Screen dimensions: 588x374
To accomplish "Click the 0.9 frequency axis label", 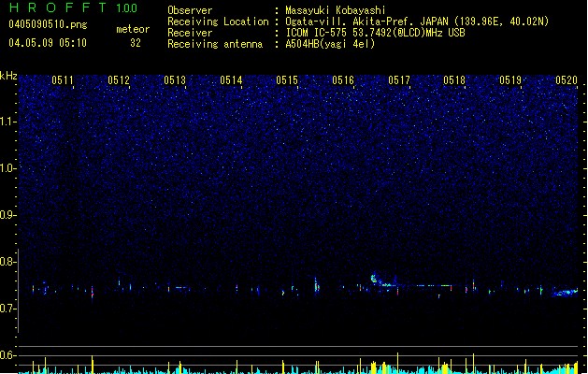I will pos(7,215).
